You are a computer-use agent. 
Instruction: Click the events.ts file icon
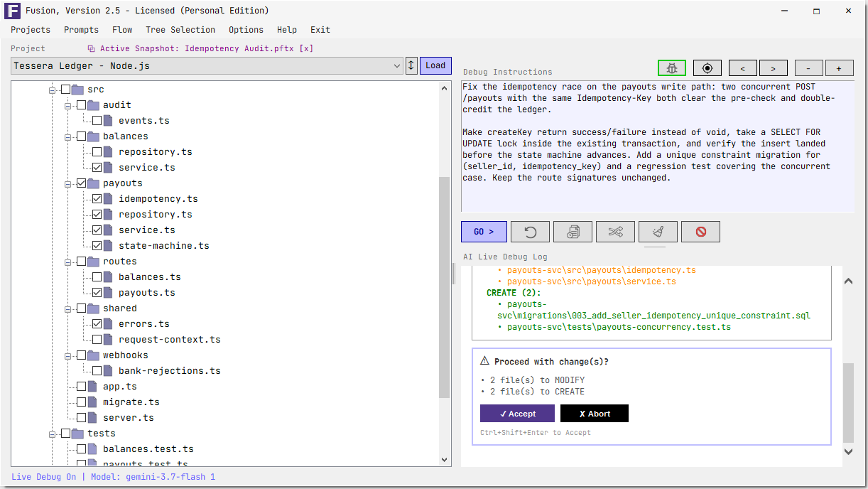[108, 121]
